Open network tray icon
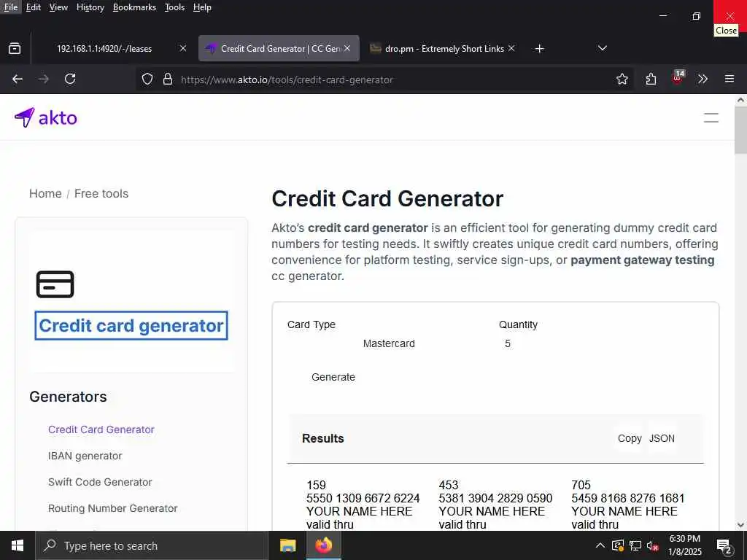This screenshot has width=747, height=560. click(x=635, y=545)
